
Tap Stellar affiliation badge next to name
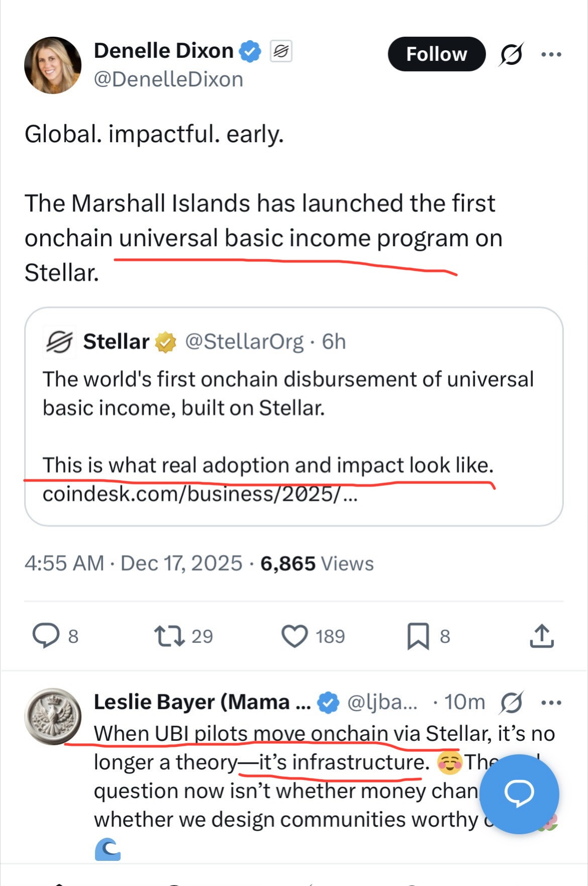click(x=281, y=51)
